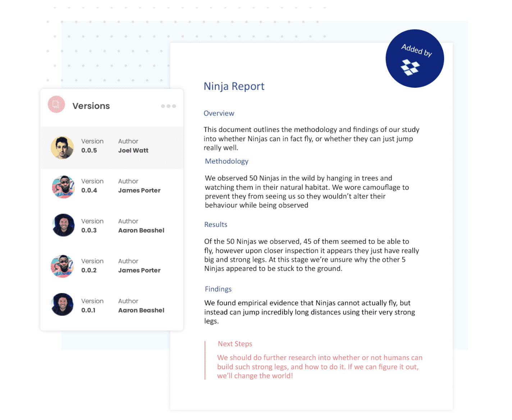
Task: Click author name Joel Watt
Action: (x=133, y=150)
